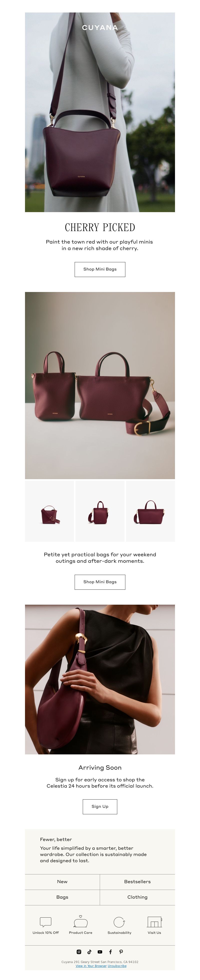
Task: Select the New category link
Action: [62, 881]
